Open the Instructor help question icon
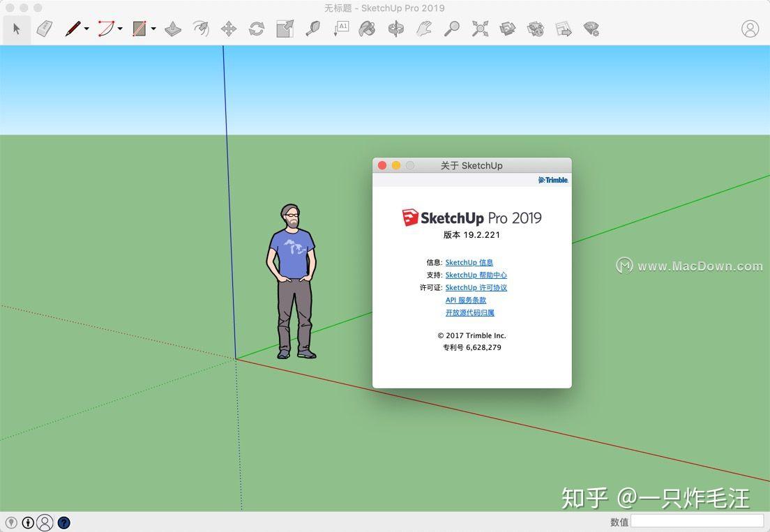The height and width of the screenshot is (532, 770). click(x=64, y=523)
